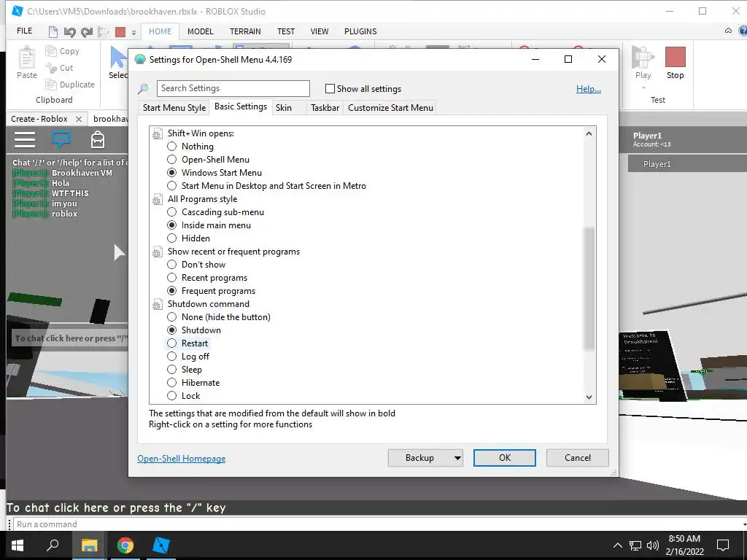Viewport: 747px width, 560px height.
Task: Select Windows Start Menu radio option
Action: (172, 172)
